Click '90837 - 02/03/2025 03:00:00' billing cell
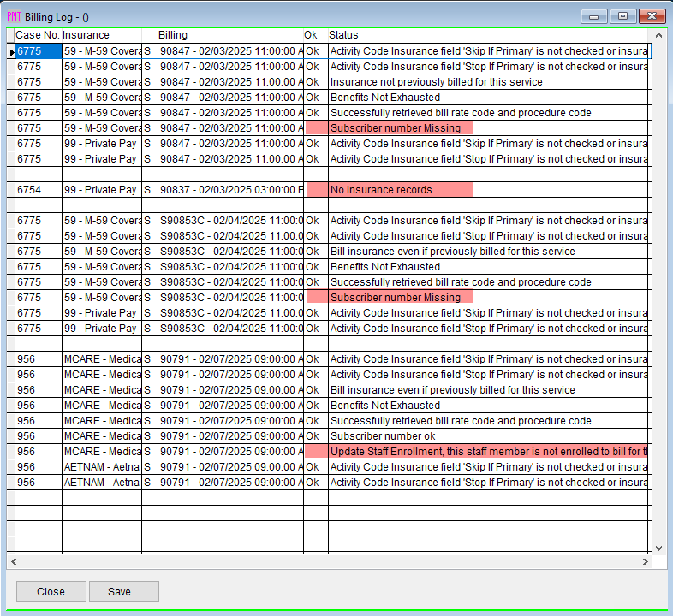Image resolution: width=673 pixels, height=616 pixels. coord(230,190)
